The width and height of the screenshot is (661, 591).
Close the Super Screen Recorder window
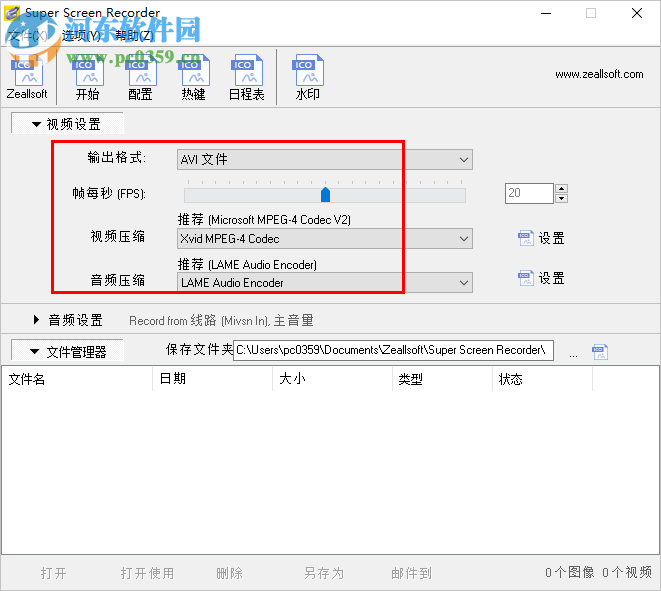pos(637,13)
